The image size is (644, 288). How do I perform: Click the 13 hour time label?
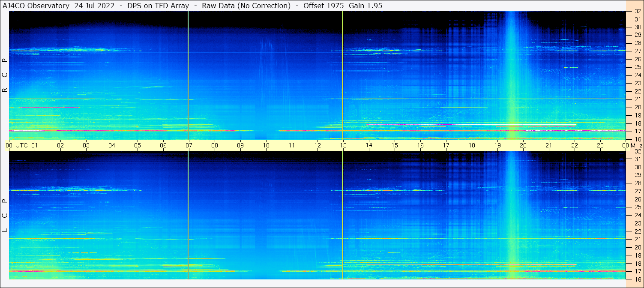[343, 145]
